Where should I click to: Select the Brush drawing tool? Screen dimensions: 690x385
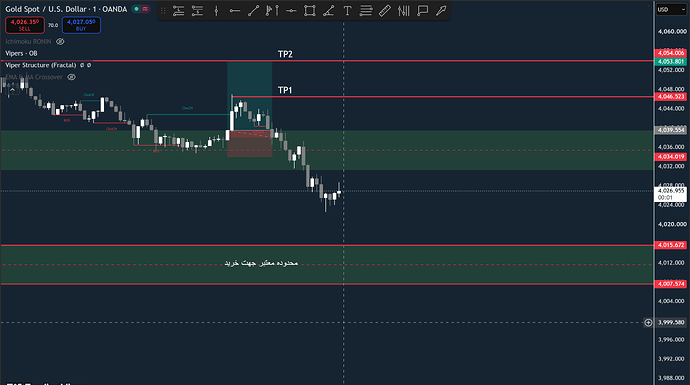pos(441,11)
